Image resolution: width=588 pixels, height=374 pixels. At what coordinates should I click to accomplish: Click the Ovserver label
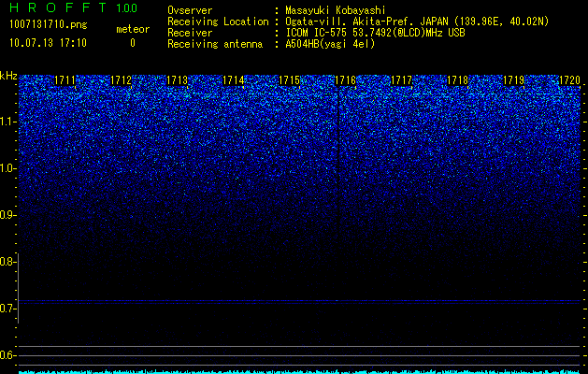point(190,10)
